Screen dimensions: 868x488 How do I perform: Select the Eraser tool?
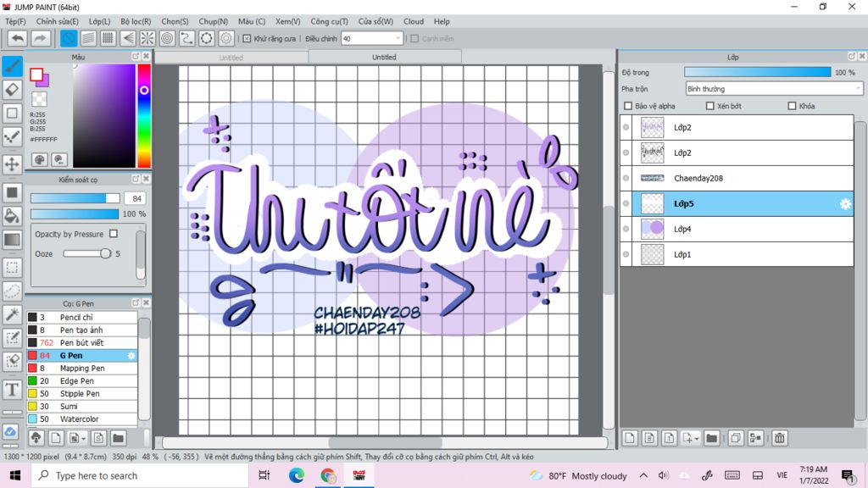click(x=12, y=89)
